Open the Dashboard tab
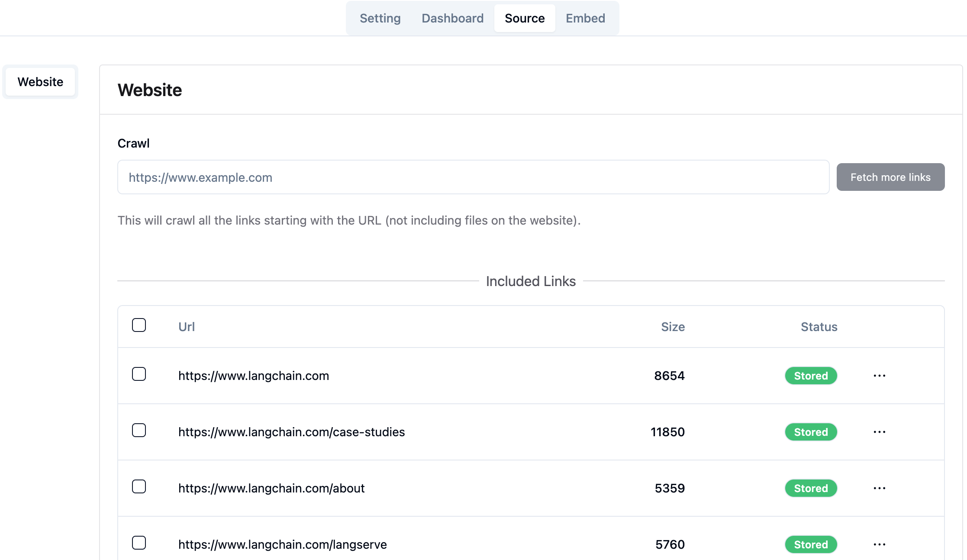The height and width of the screenshot is (560, 967). point(452,18)
